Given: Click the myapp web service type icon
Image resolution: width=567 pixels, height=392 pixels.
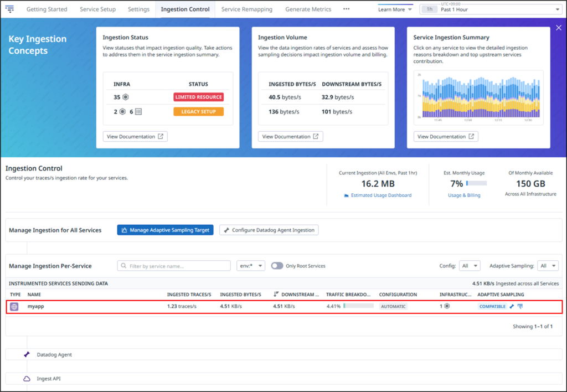Looking at the screenshot, I should tap(14, 306).
